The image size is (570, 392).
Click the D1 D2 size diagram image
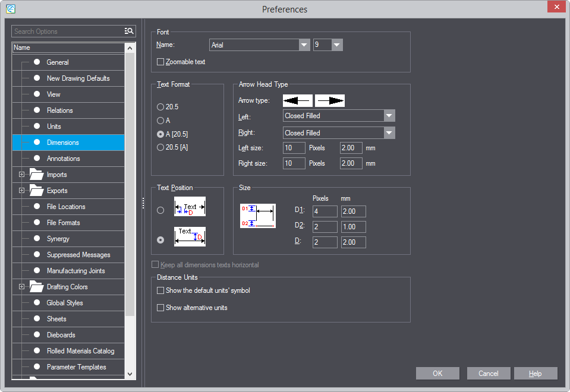(x=258, y=216)
